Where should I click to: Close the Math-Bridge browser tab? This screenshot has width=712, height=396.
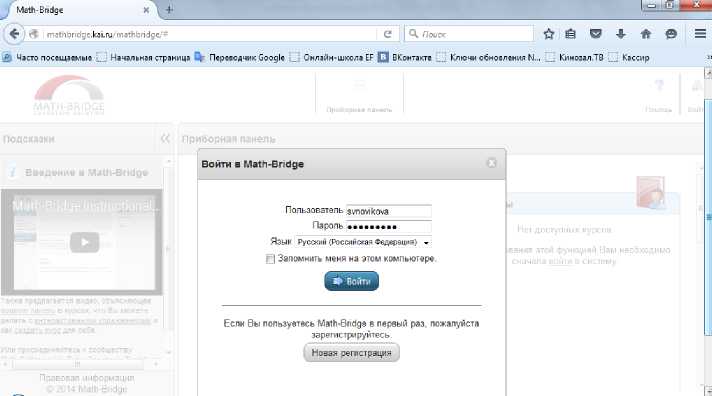(146, 10)
